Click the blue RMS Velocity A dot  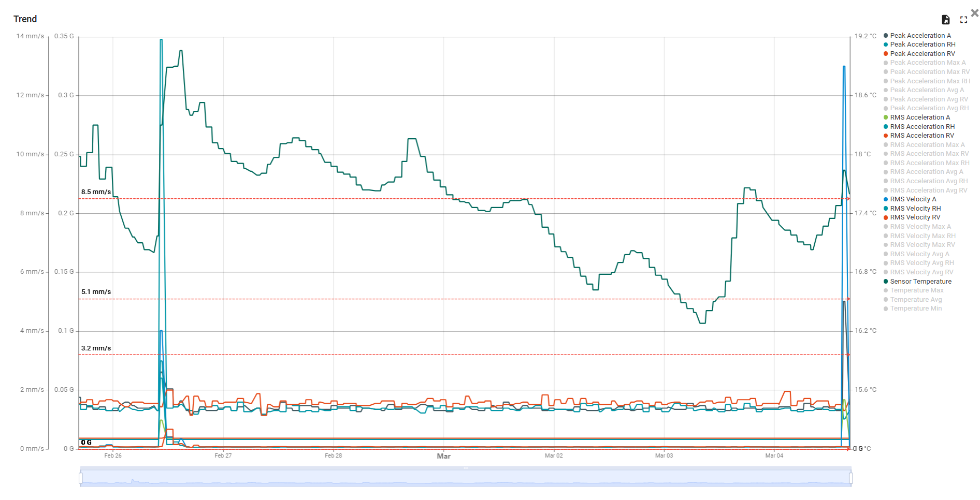(x=886, y=199)
